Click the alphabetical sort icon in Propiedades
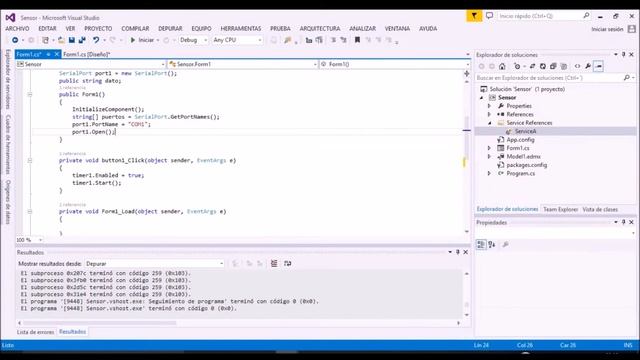Viewport: 640px width, 360px height. point(492,244)
